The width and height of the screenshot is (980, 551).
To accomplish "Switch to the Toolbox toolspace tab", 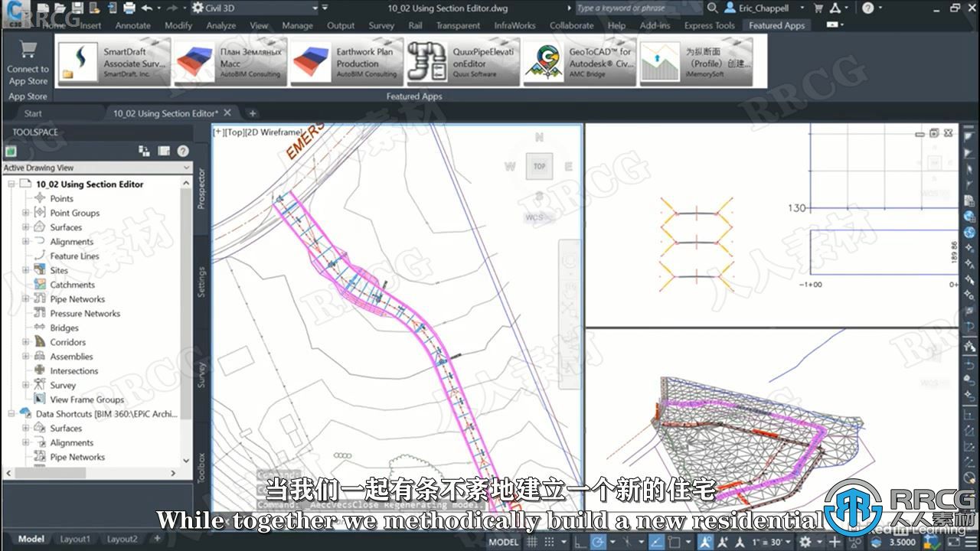I will pos(202,467).
